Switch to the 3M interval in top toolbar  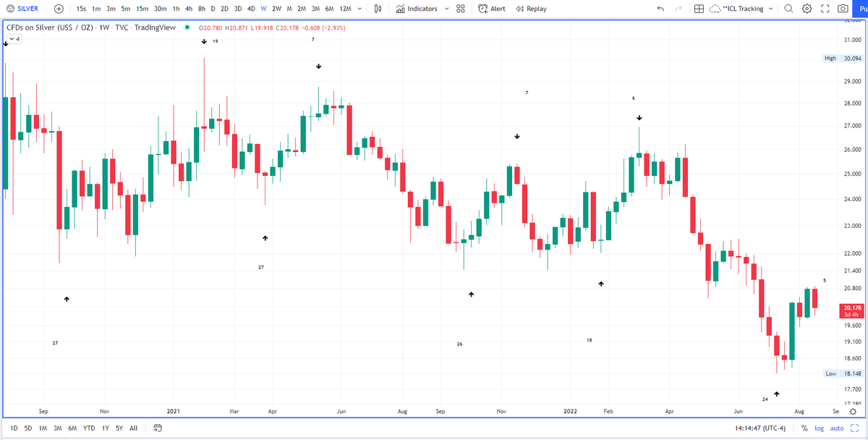(x=316, y=9)
